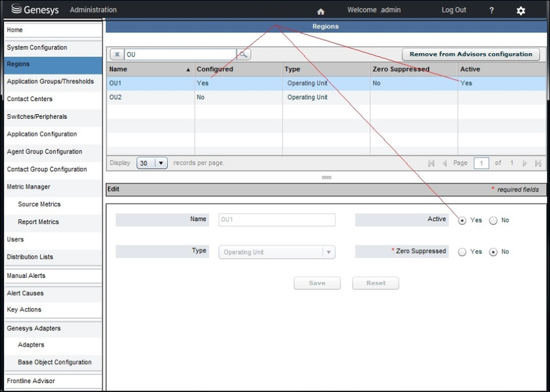550x392 pixels.
Task: Clear the search field with X icon
Action: coord(117,54)
